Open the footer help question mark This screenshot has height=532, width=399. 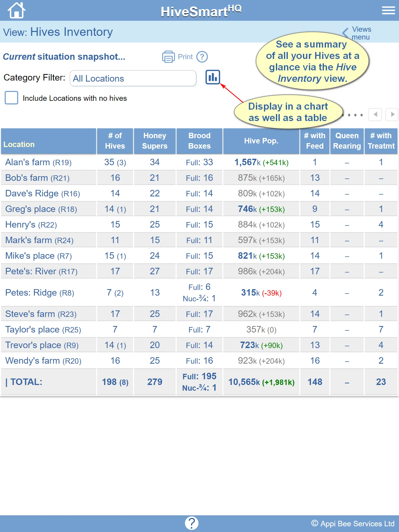192,523
